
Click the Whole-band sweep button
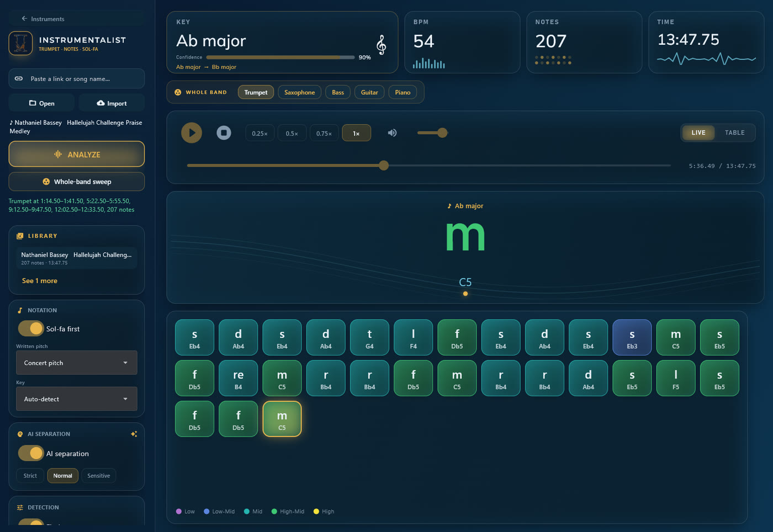(x=77, y=182)
